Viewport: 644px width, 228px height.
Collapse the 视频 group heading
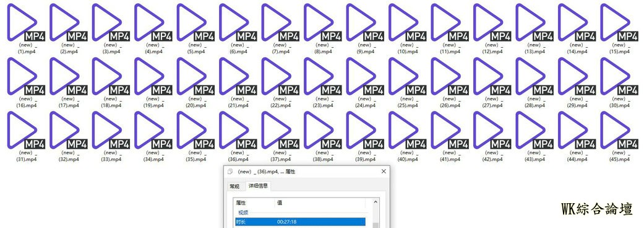coord(243,213)
